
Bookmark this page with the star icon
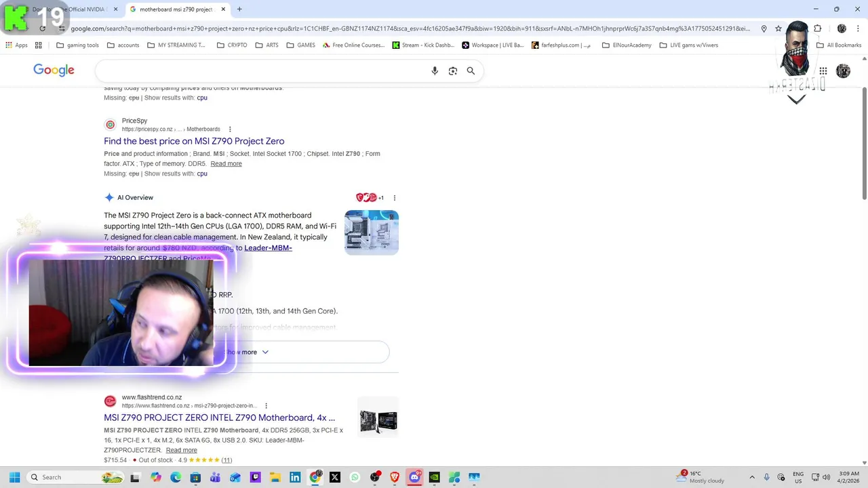pos(778,28)
